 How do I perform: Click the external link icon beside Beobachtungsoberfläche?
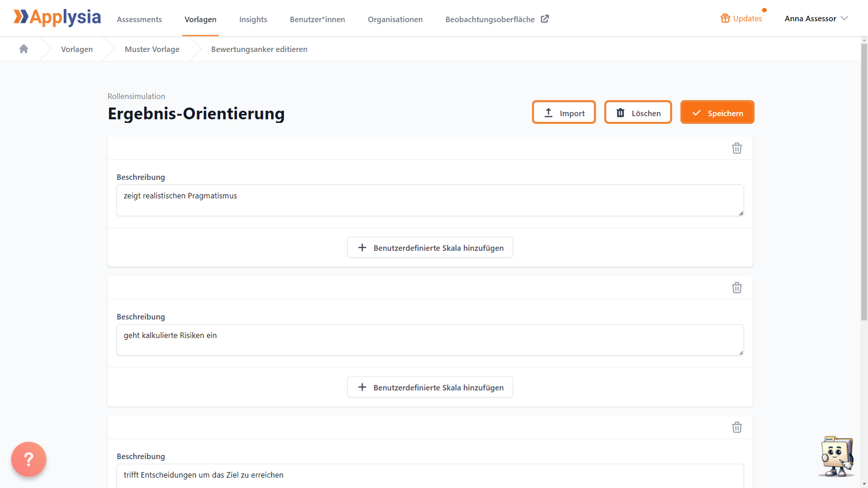545,19
